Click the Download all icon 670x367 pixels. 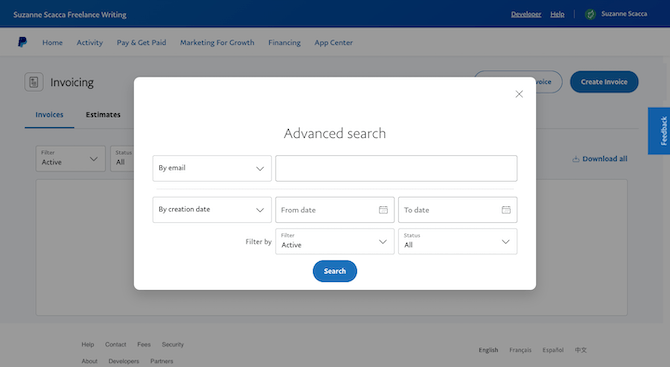(576, 159)
